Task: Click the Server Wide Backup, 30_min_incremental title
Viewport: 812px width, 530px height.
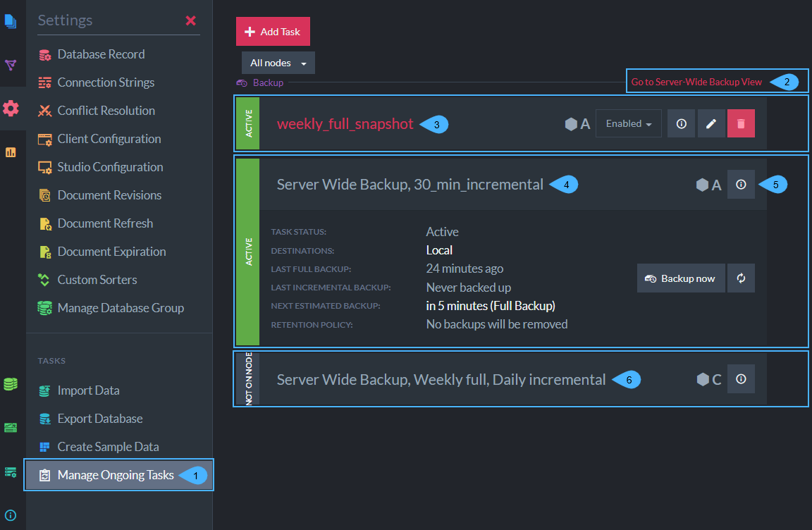Action: pos(410,185)
